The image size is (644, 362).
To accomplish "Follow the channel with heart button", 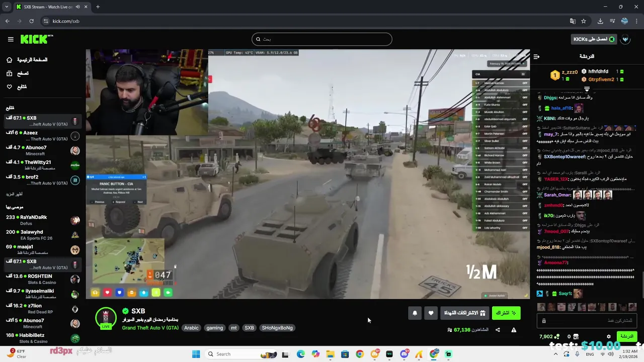I will [431, 313].
